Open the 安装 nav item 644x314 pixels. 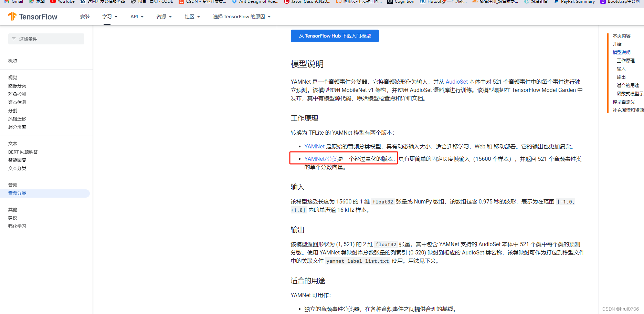pyautogui.click(x=85, y=17)
